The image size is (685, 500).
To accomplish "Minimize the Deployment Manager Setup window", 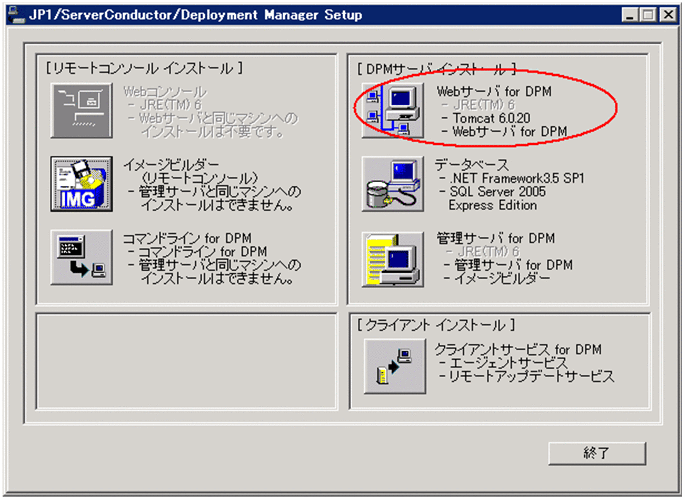I will 630,15.
